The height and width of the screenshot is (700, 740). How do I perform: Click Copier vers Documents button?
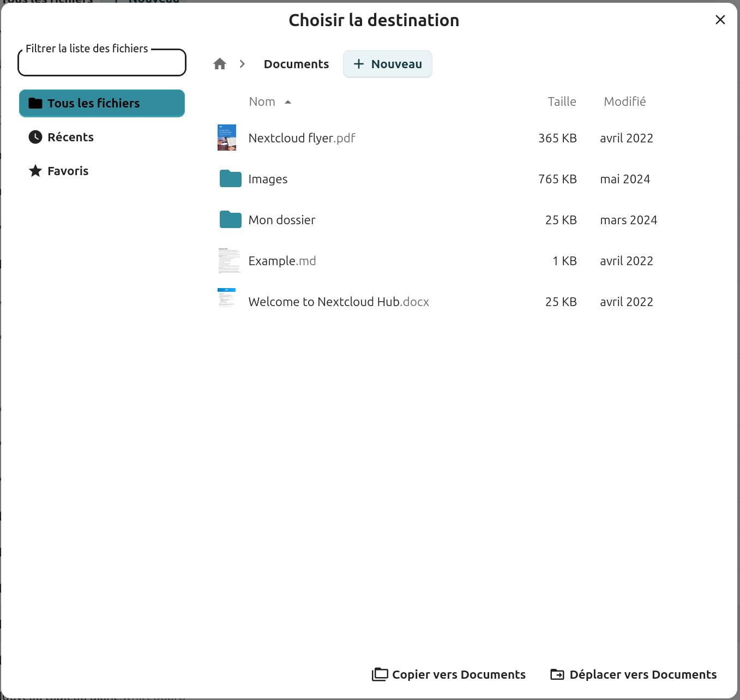tap(448, 674)
